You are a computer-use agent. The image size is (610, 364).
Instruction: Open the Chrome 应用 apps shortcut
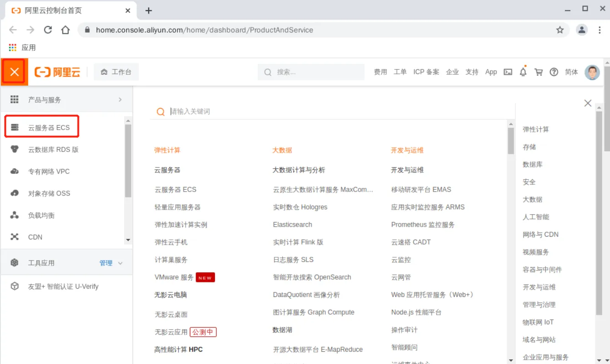[22, 47]
